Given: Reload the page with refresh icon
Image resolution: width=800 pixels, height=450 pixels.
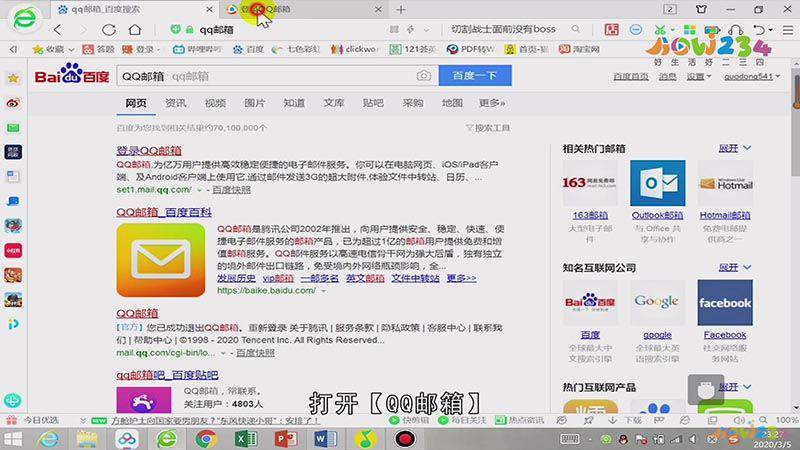Looking at the screenshot, I should pyautogui.click(x=108, y=30).
